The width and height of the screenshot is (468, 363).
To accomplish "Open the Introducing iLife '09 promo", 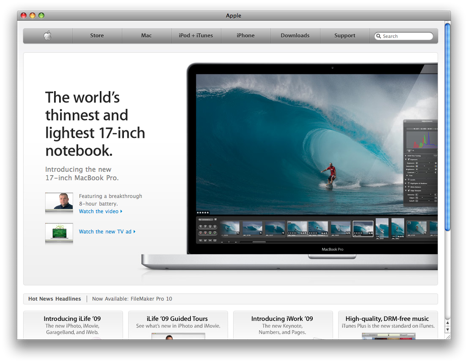I will [x=72, y=325].
